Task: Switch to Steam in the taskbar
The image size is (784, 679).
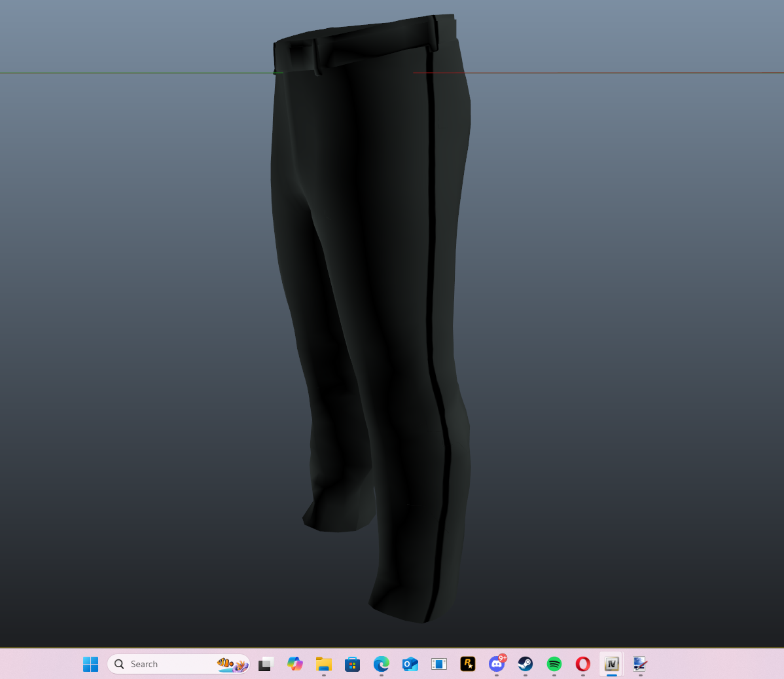Action: pyautogui.click(x=525, y=664)
